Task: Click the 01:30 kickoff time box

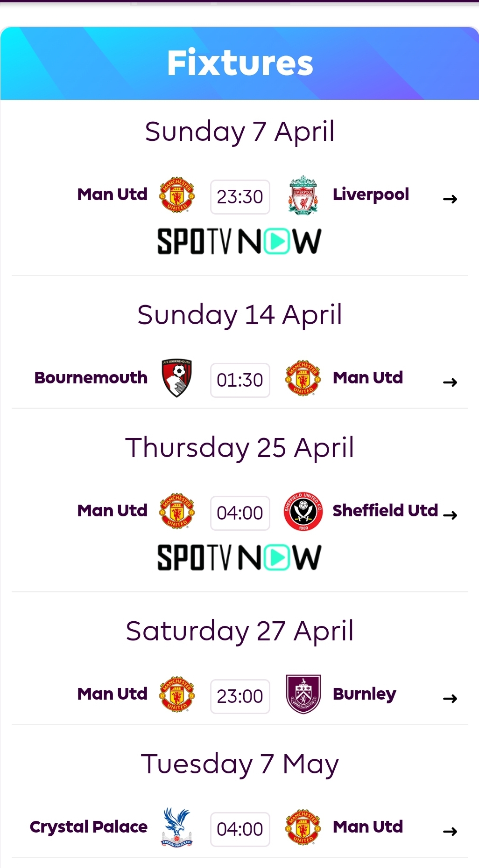Action: click(240, 380)
